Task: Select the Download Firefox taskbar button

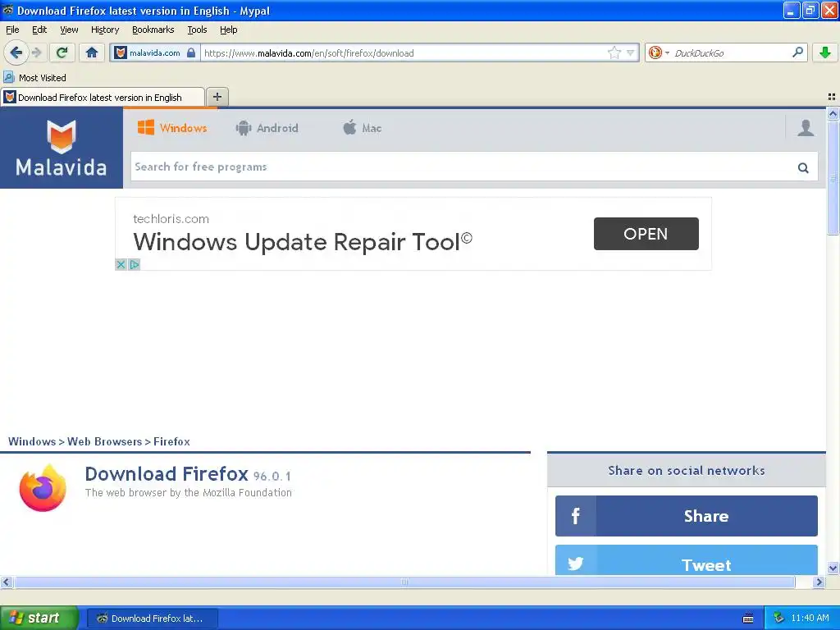Action: click(x=152, y=619)
